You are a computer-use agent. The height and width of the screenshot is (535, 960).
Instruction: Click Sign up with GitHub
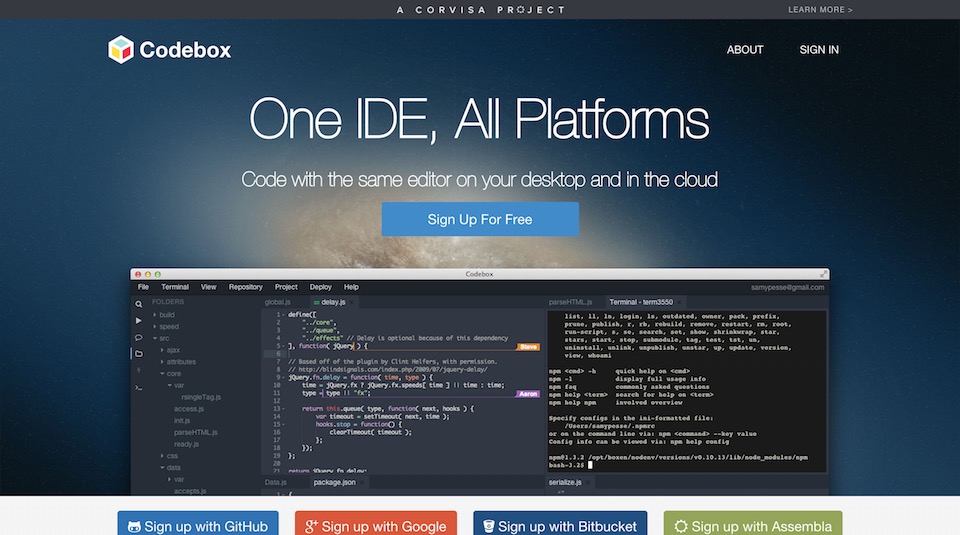point(198,525)
